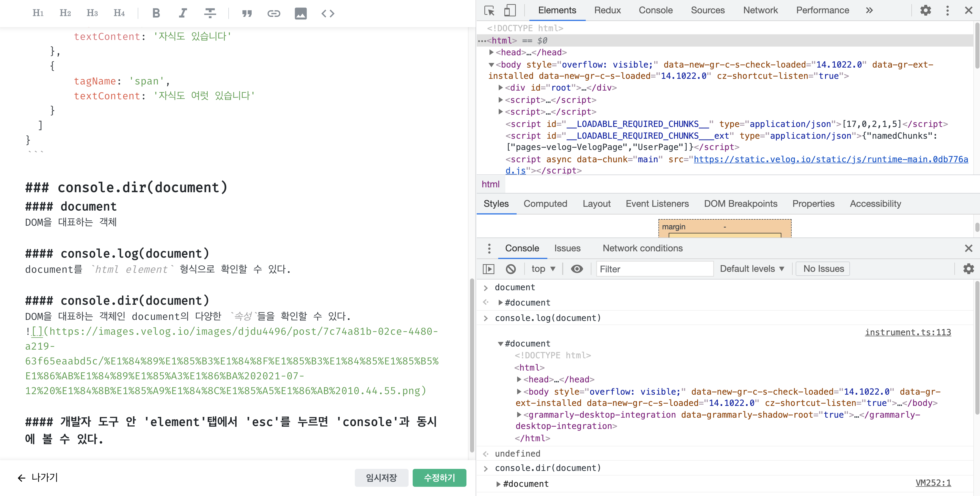Viewport: 980px width, 496px height.
Task: Expand the head element node
Action: [492, 52]
